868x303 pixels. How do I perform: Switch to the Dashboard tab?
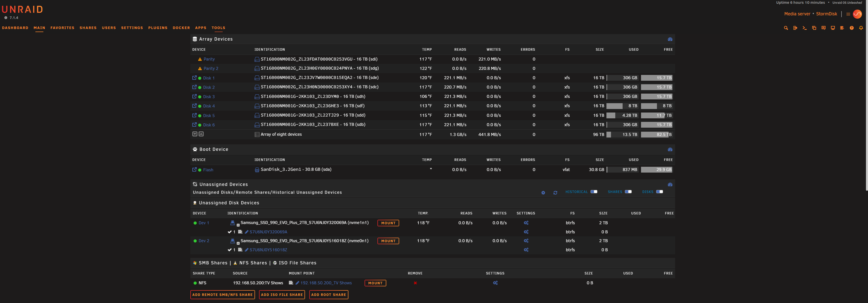tap(15, 28)
